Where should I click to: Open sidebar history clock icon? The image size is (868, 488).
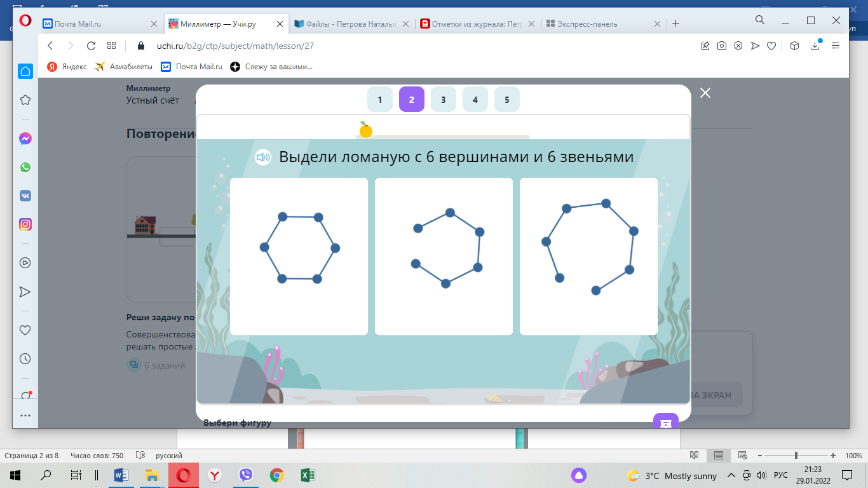(25, 359)
